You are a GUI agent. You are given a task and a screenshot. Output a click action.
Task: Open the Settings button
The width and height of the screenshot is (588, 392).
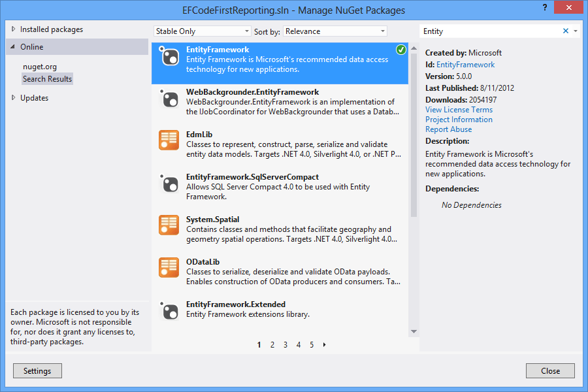coord(37,370)
